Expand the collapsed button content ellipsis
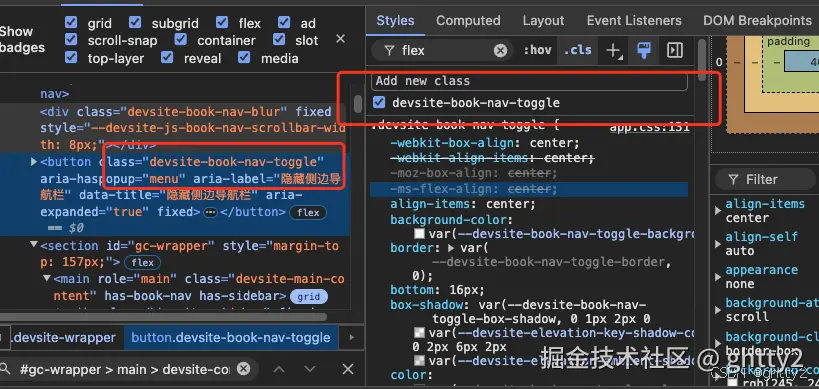Viewport: 819px width, 389px height. point(210,212)
